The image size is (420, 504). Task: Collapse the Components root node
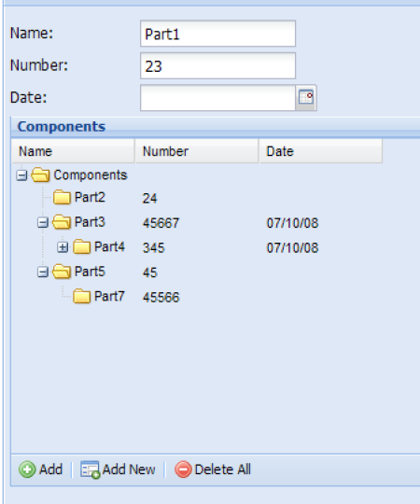tap(21, 175)
